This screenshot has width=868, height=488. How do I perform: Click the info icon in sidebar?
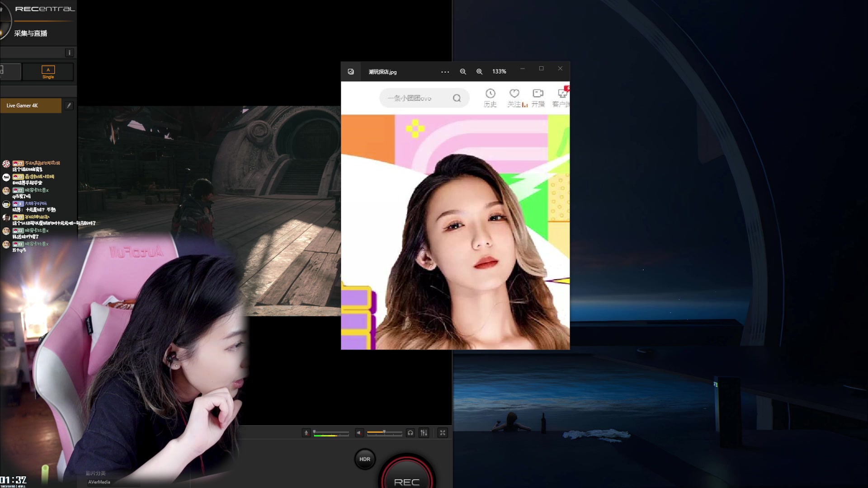pos(69,53)
